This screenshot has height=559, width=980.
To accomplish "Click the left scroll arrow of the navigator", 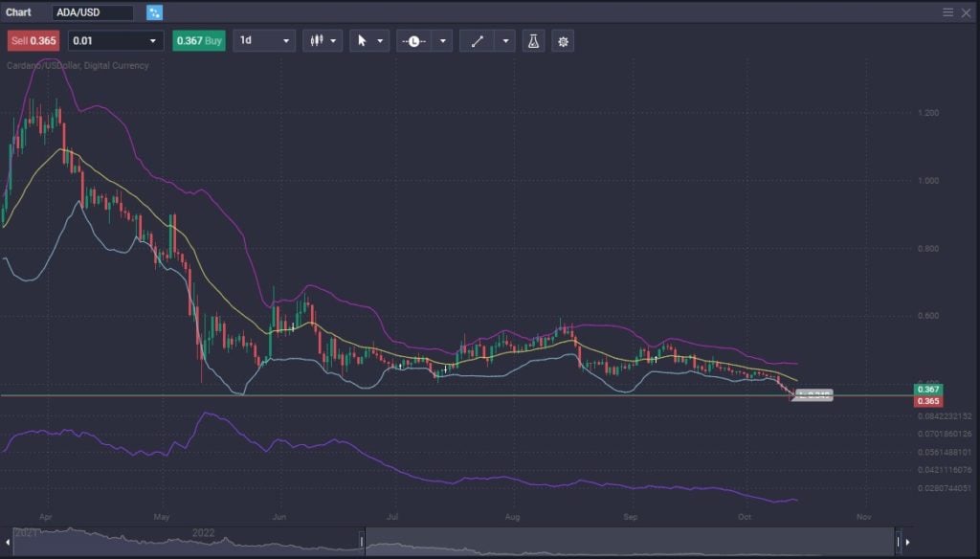I will point(8,542).
